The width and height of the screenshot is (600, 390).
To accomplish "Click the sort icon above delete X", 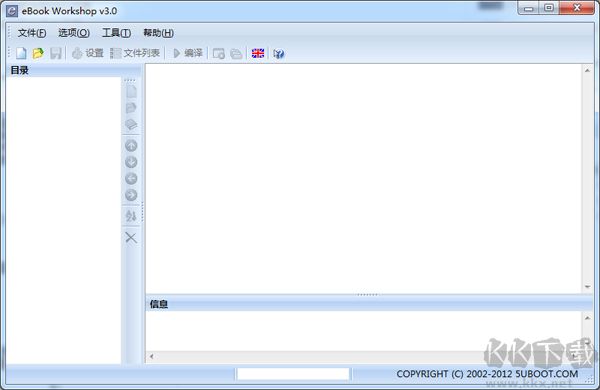I will pyautogui.click(x=131, y=216).
